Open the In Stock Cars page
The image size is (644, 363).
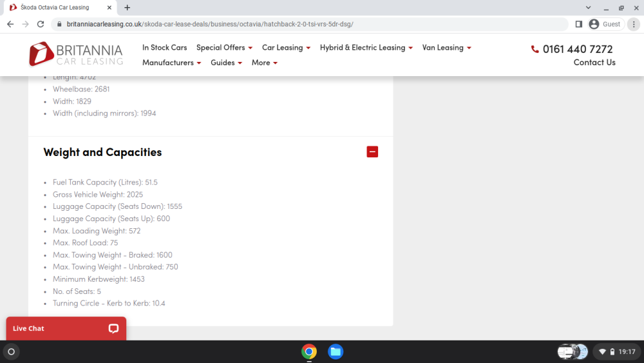pyautogui.click(x=164, y=47)
